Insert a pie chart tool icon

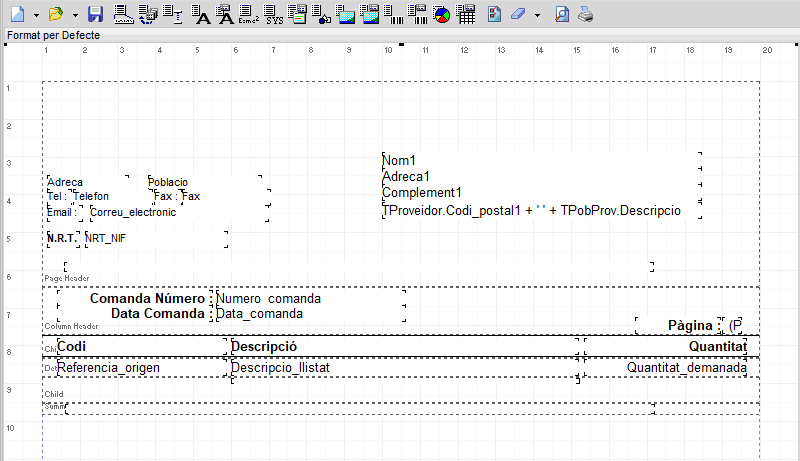click(x=441, y=14)
